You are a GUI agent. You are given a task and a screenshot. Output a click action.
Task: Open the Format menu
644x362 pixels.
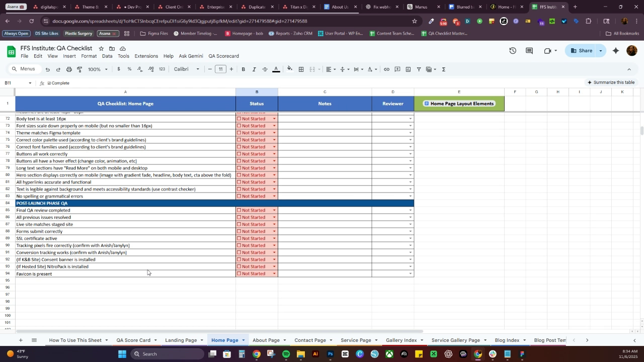click(89, 56)
